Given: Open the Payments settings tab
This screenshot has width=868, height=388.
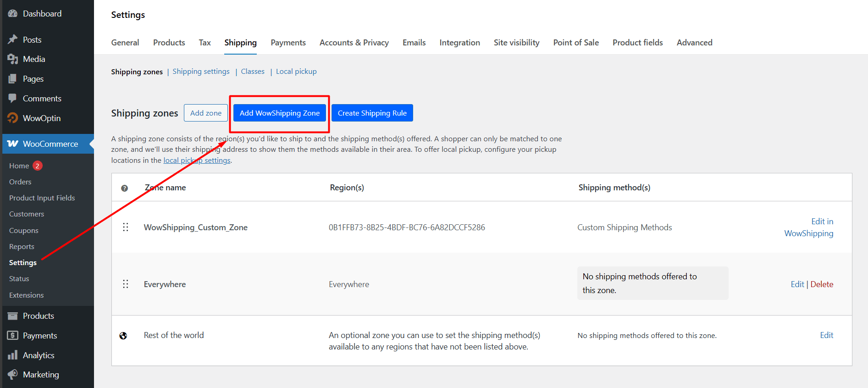Looking at the screenshot, I should [288, 43].
